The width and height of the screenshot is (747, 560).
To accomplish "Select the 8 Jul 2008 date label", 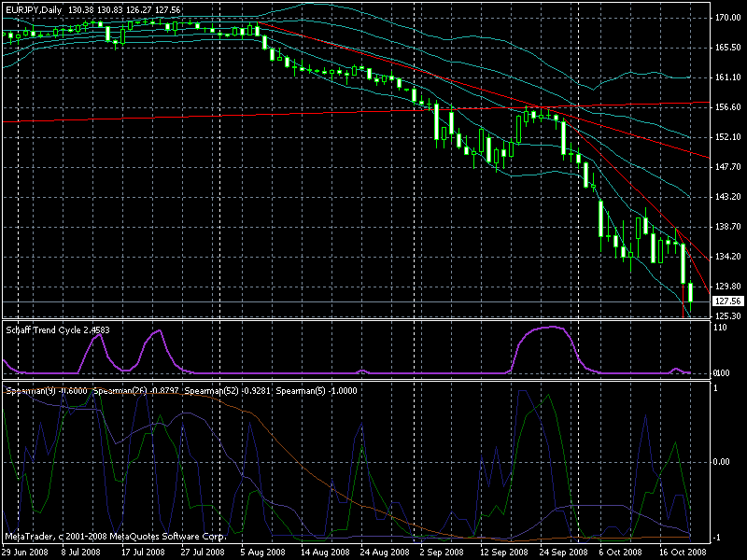I will [80, 552].
